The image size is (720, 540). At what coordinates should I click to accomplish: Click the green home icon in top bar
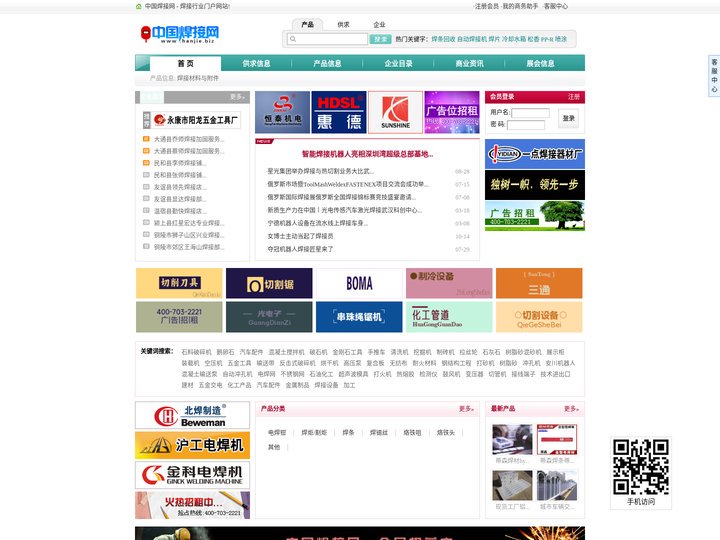139,6
